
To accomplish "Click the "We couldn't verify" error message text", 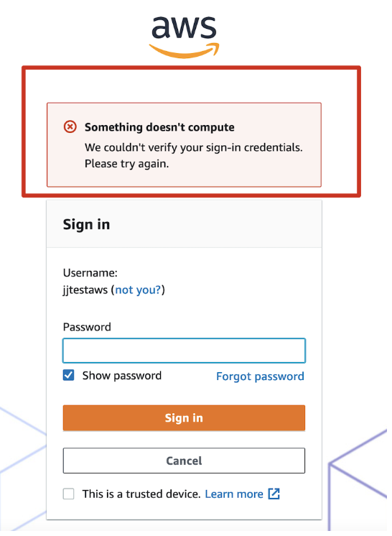I will (194, 155).
